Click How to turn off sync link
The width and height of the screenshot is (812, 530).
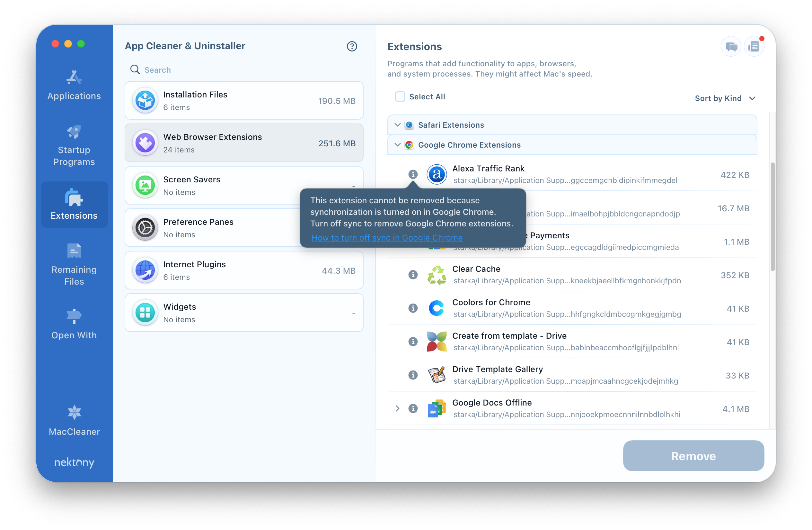[x=387, y=237]
